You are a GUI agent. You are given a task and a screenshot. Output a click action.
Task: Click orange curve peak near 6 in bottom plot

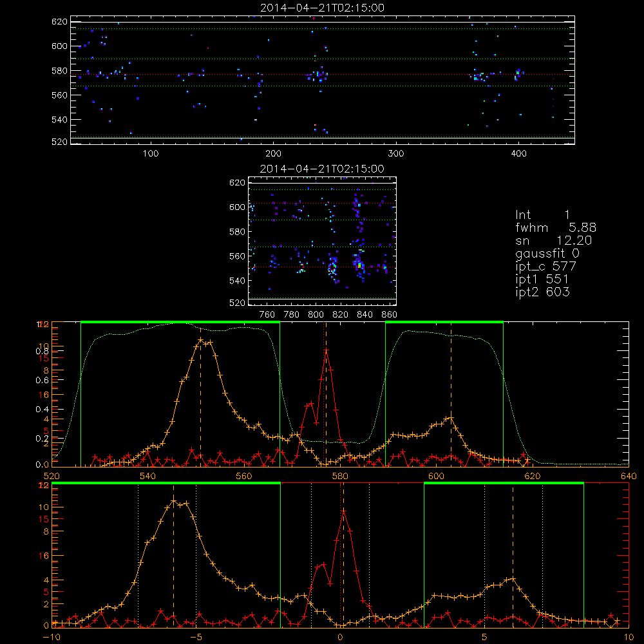click(513, 579)
